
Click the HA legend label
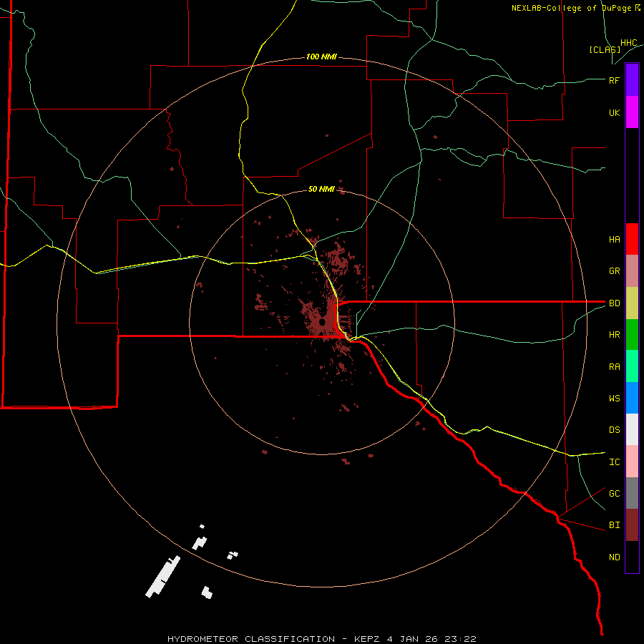[x=614, y=239]
